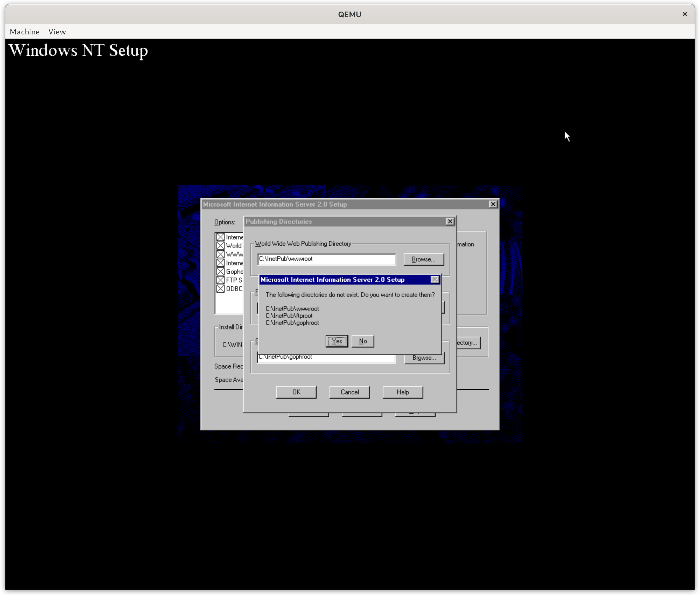The width and height of the screenshot is (700, 595).
Task: Toggle the first Internet option checkbox
Action: 220,237
